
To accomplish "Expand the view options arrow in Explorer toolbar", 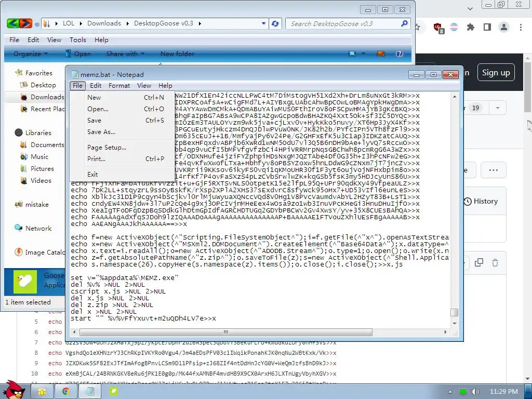I will click(x=363, y=54).
